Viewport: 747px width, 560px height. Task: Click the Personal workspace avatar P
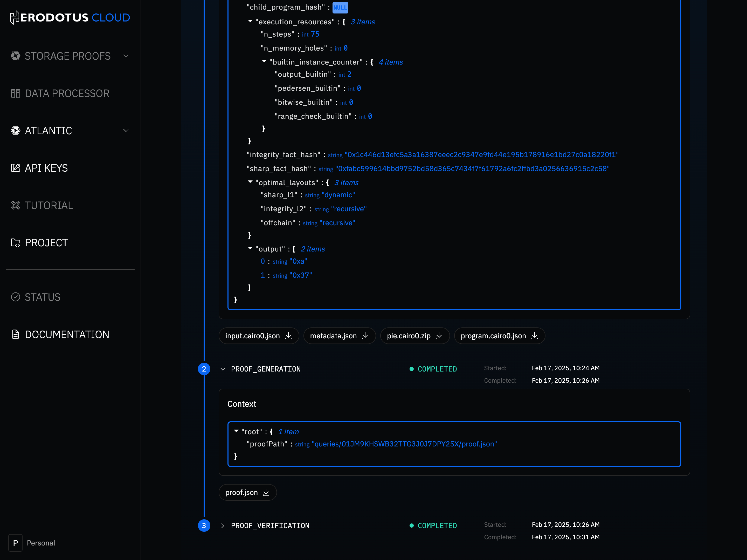point(16,543)
